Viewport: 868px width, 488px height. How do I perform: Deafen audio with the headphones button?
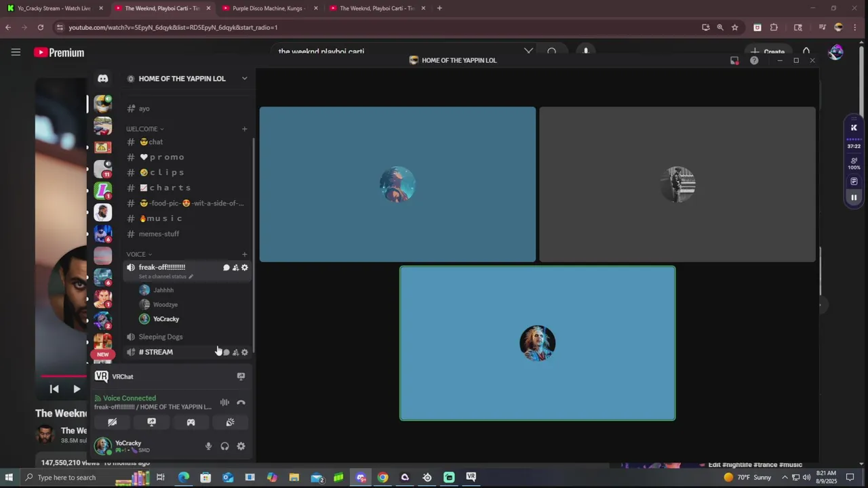[x=224, y=446]
